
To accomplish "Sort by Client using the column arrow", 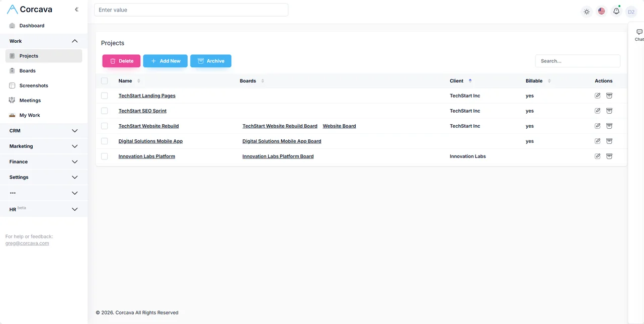I will (470, 81).
